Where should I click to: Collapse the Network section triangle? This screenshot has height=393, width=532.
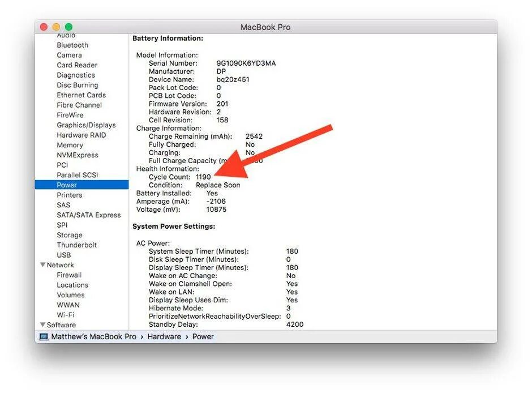click(x=43, y=264)
